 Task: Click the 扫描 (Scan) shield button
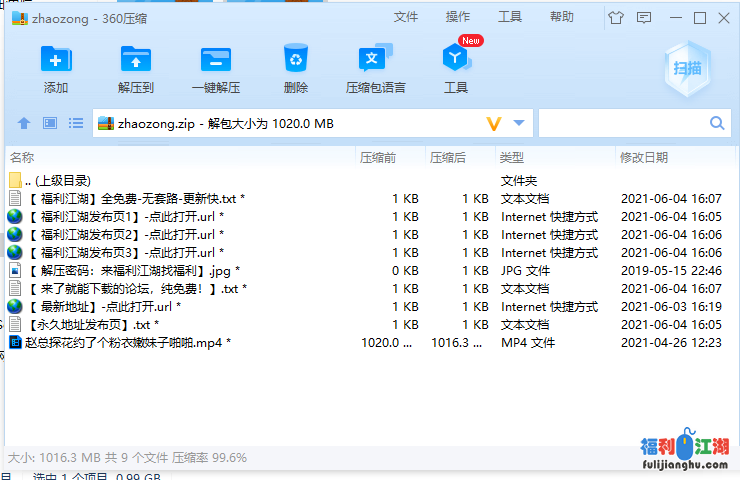coord(686,68)
